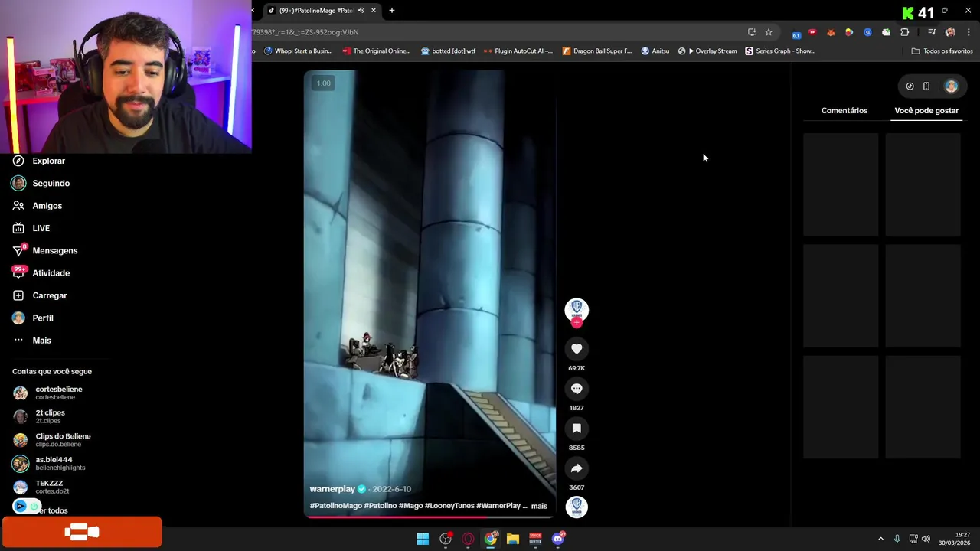Open The Original Online... bookmark
This screenshot has height=551, width=980.
coord(377,51)
